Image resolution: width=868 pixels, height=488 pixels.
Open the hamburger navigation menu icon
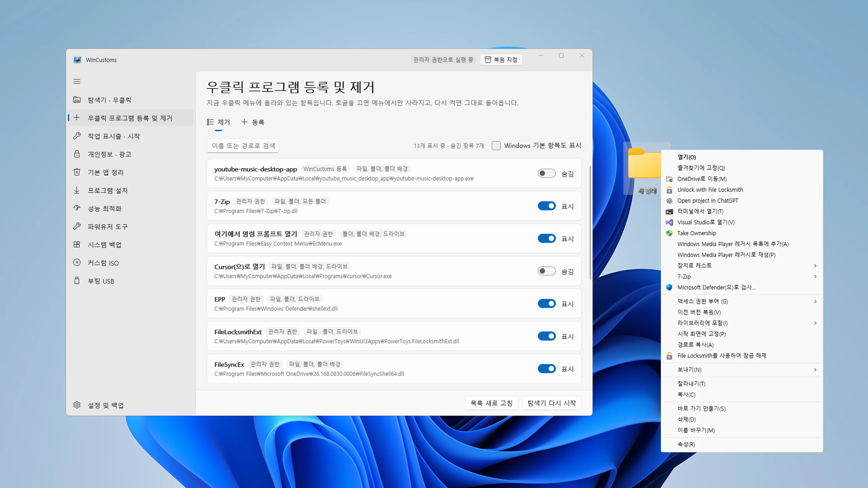coord(77,82)
